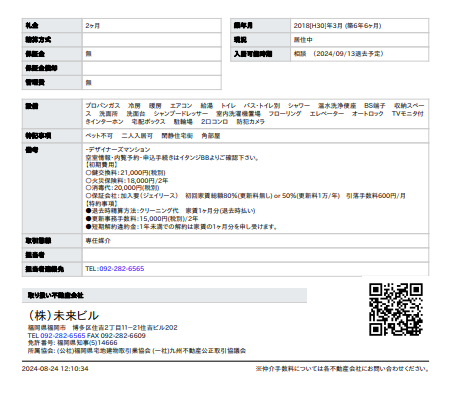Click the address '博多区住吉2丁目11-21住吉ビル202'

[125, 328]
